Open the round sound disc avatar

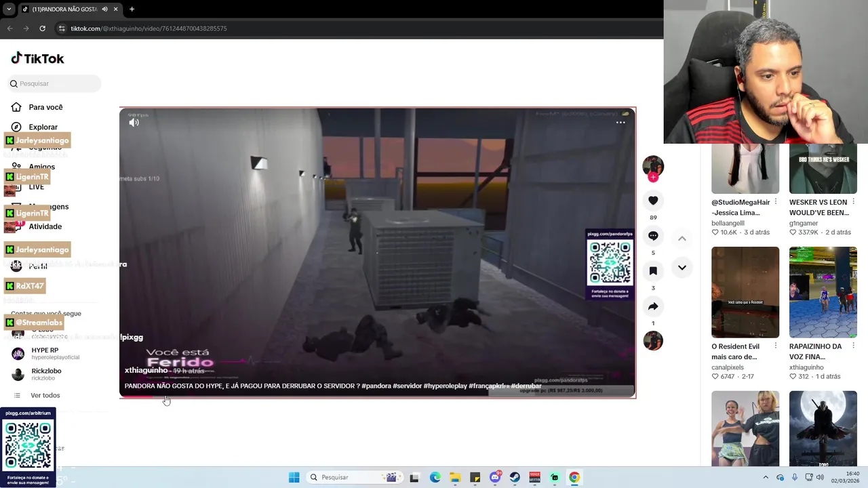[653, 341]
